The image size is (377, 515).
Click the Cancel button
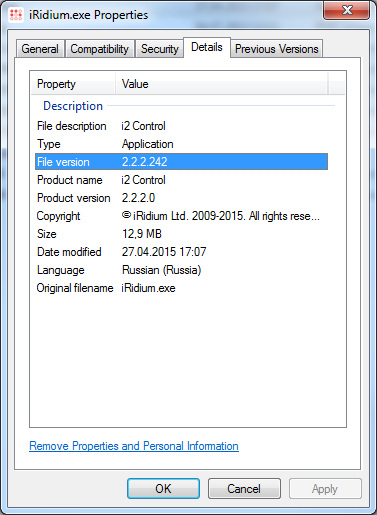coord(244,489)
